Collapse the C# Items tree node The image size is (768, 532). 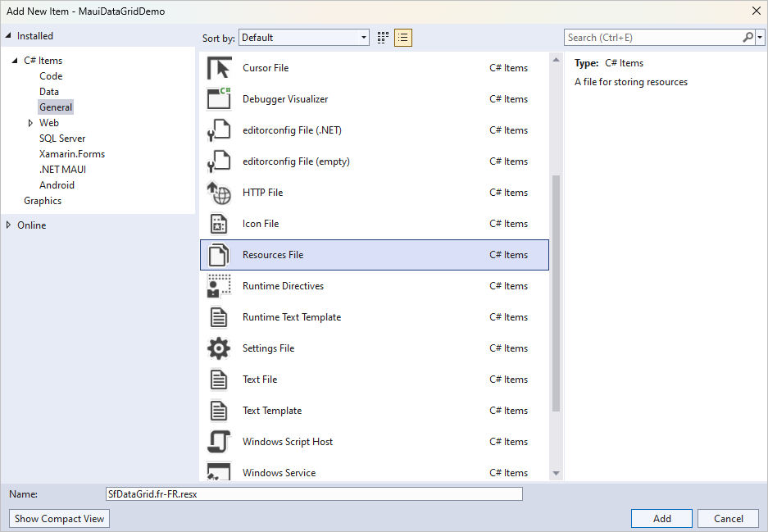[15, 61]
